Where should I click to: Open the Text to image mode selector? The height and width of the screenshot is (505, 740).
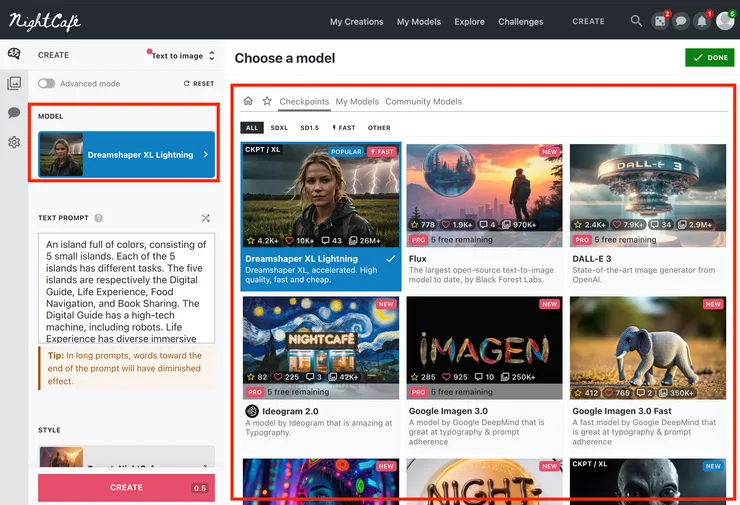point(183,56)
